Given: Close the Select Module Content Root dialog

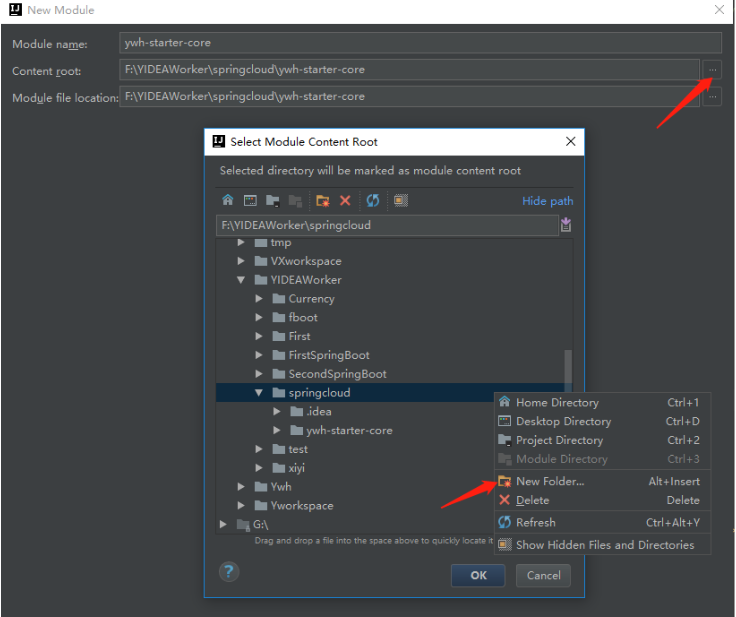Looking at the screenshot, I should coord(570,141).
